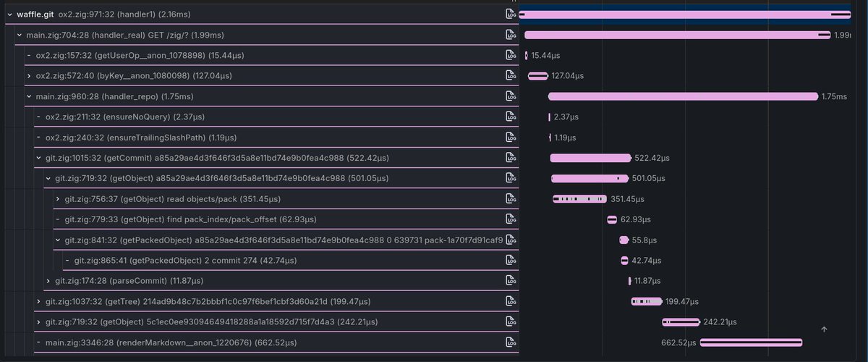Image resolution: width=868 pixels, height=362 pixels.
Task: Open logs icon for find pack_index/pack_offset span
Action: (511, 219)
